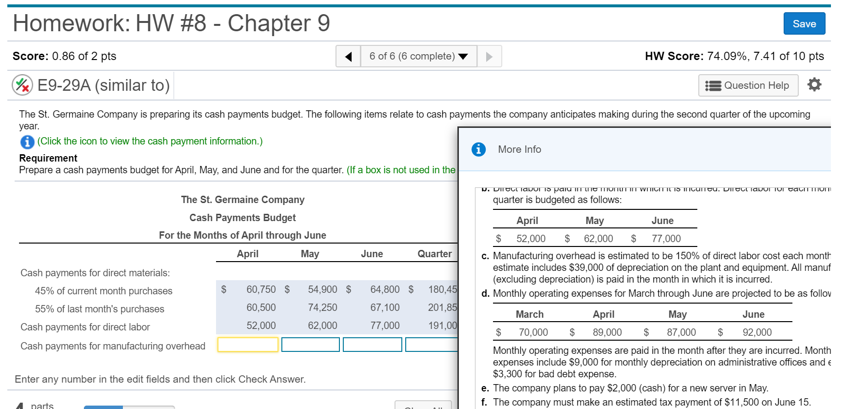Screen dimensions: 868x409
Task: Click the "45% of current month purchases" row label
Action: [103, 291]
